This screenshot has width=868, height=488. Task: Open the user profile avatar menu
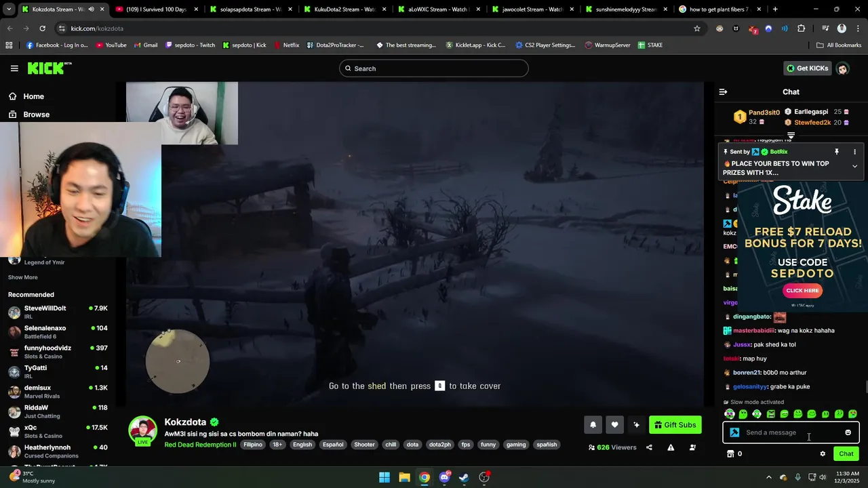842,68
